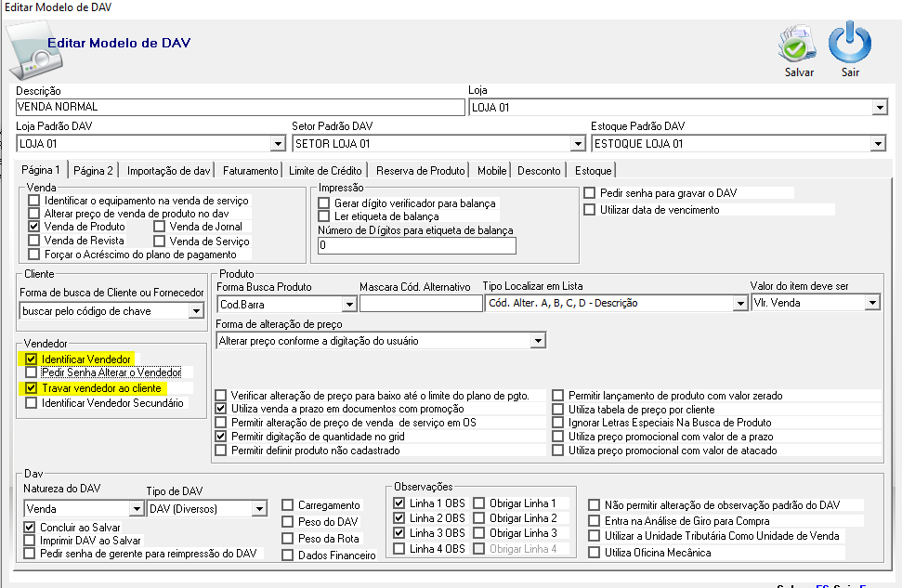This screenshot has height=588, width=902.
Task: Open Tipo Localizar em Lista dropdown
Action: point(739,303)
